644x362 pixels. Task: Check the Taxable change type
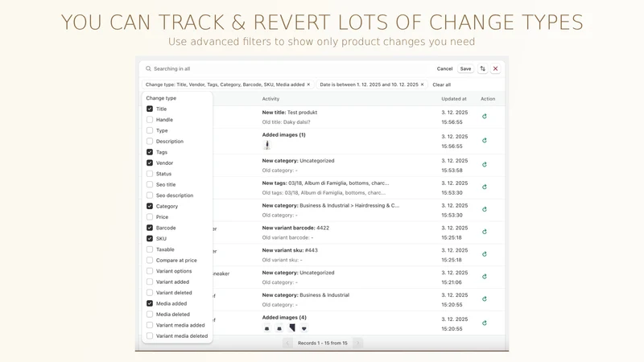150,249
